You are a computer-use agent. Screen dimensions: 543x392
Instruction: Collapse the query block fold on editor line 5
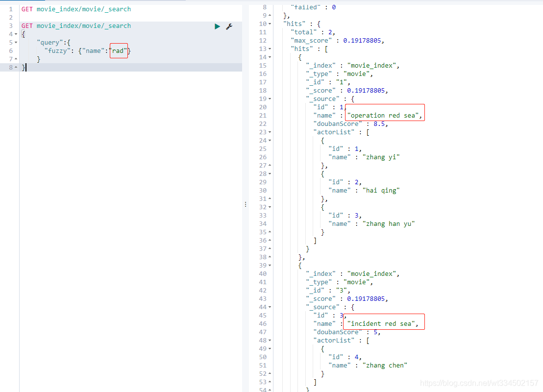tap(16, 43)
